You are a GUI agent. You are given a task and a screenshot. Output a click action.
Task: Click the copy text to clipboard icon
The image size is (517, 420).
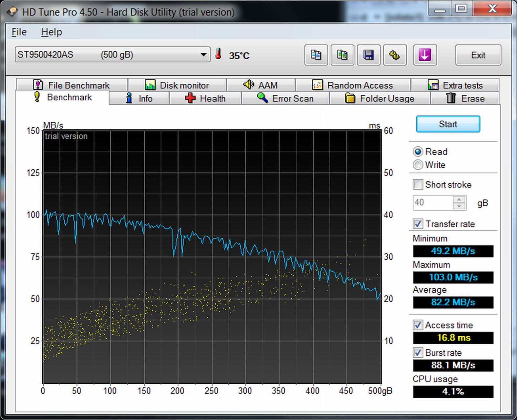(x=316, y=55)
